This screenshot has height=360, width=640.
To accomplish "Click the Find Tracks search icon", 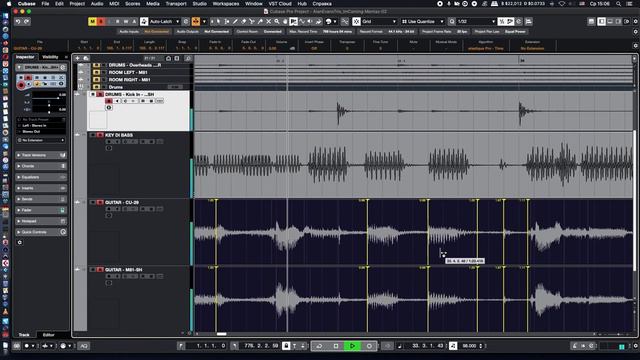I will coord(188,58).
